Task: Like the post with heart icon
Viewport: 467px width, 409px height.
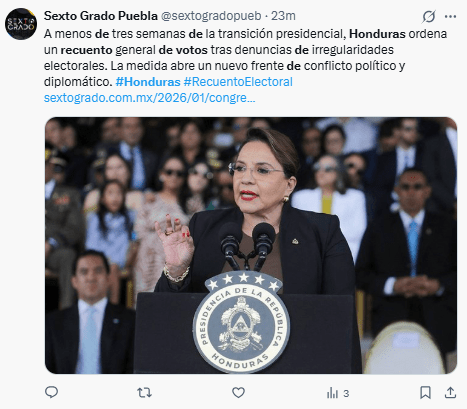Action: (x=238, y=393)
